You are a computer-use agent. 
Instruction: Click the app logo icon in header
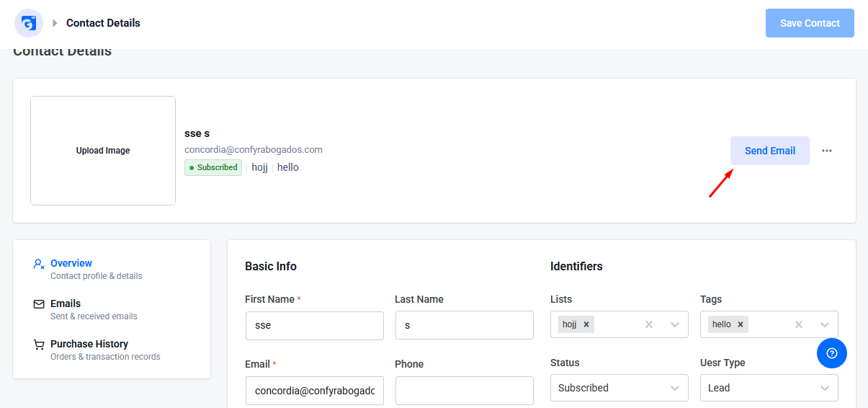click(x=29, y=23)
